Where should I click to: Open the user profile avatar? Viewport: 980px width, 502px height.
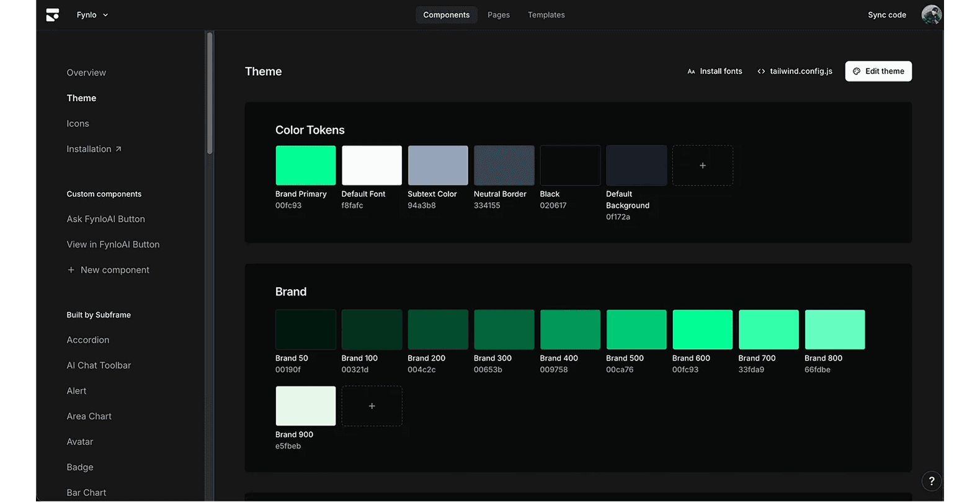click(931, 15)
